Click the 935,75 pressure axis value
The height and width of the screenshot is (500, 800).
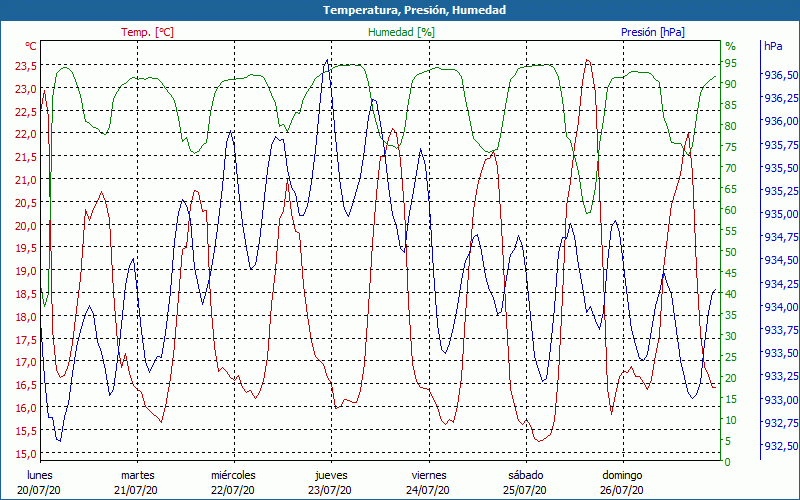(x=781, y=145)
